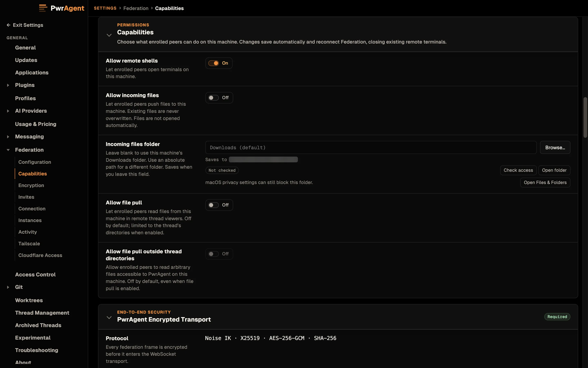This screenshot has width=588, height=368.
Task: Enable Allow file pull toggle
Action: tap(214, 205)
